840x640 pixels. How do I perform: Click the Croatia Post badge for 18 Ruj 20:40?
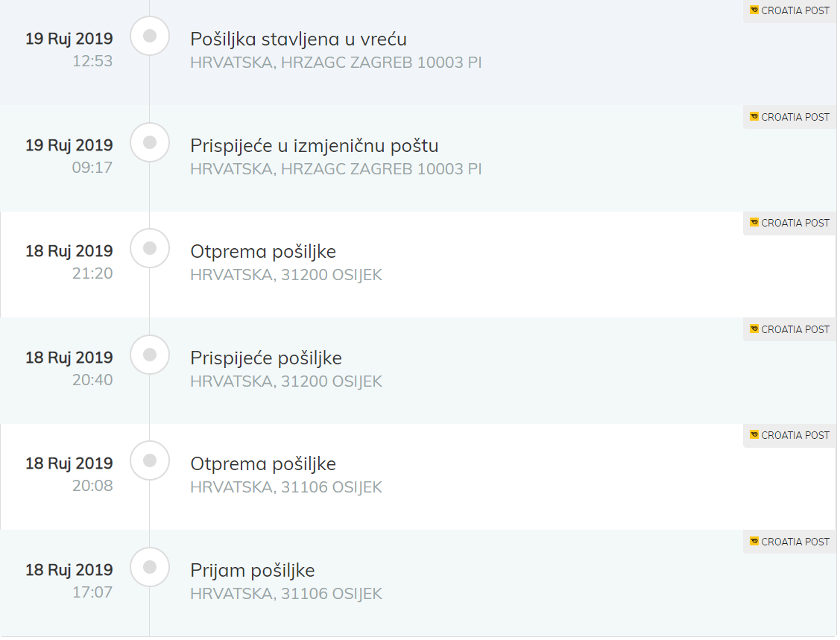click(x=789, y=329)
